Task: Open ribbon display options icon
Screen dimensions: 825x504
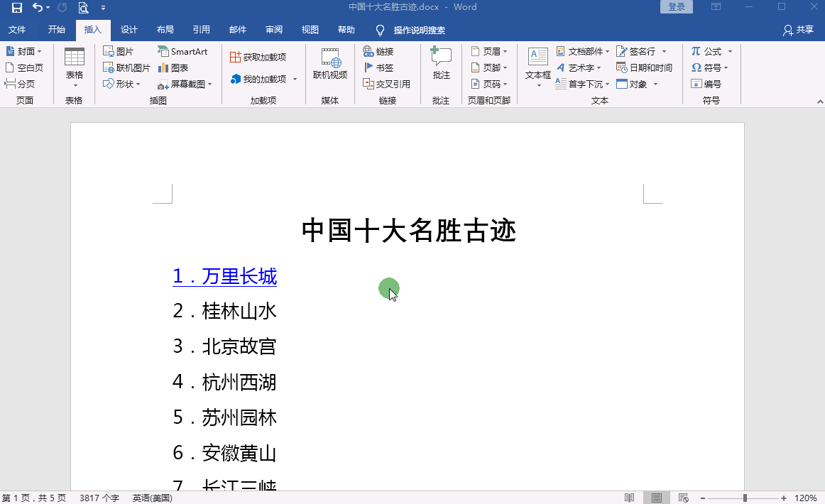Action: pos(716,7)
